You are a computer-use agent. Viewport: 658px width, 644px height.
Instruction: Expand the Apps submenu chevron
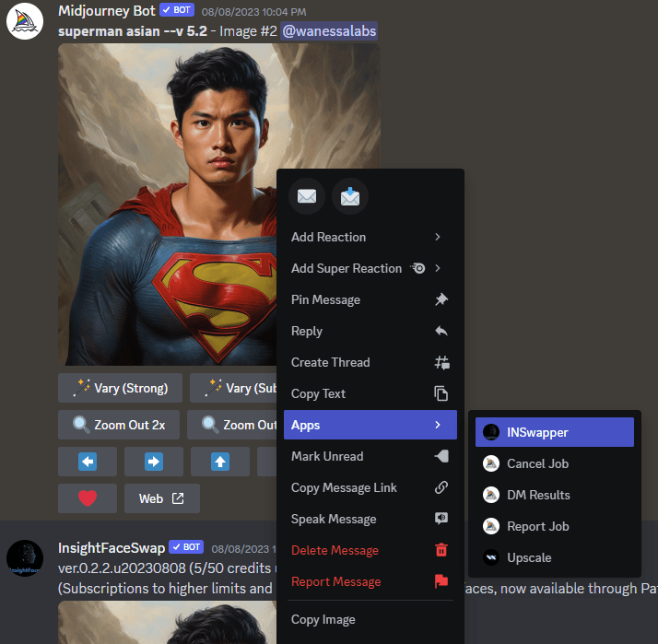438,425
